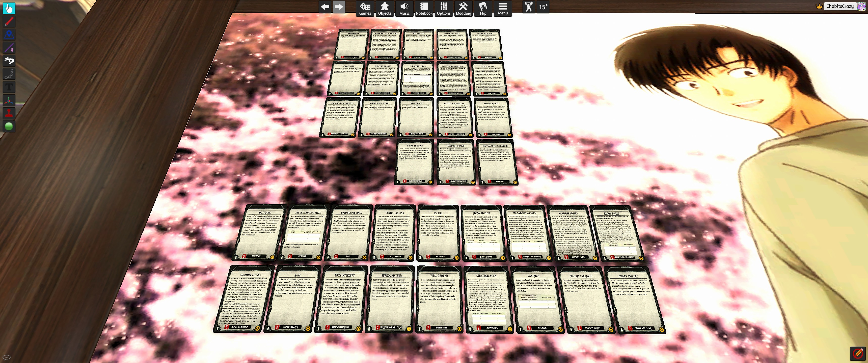Select the Grab hand tool

coord(9,8)
